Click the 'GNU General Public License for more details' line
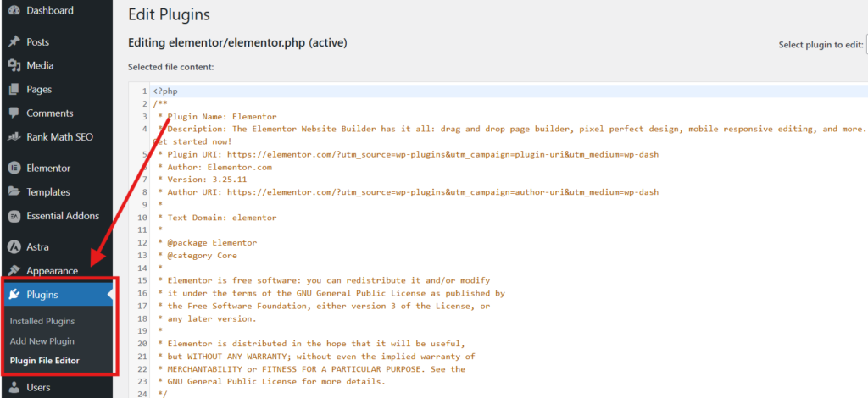868x398 pixels. pyautogui.click(x=275, y=381)
